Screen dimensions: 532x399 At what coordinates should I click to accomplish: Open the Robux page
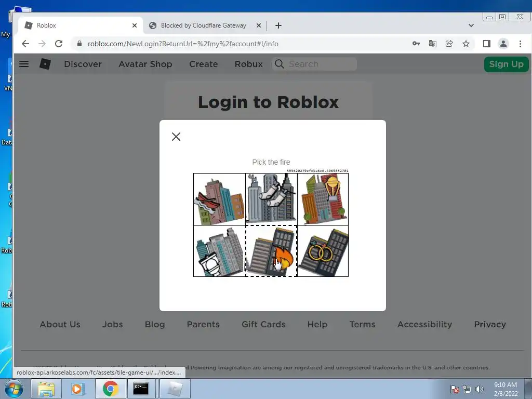(249, 64)
